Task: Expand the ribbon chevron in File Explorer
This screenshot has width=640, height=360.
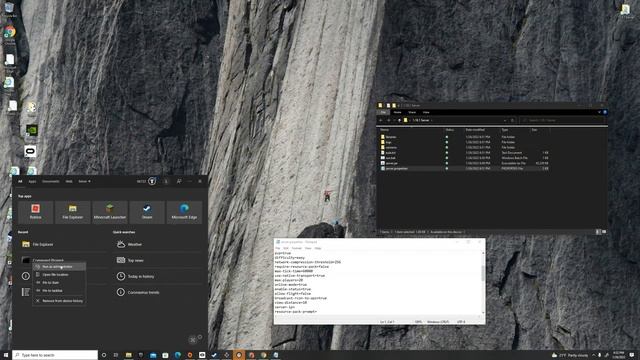Action: [x=600, y=112]
